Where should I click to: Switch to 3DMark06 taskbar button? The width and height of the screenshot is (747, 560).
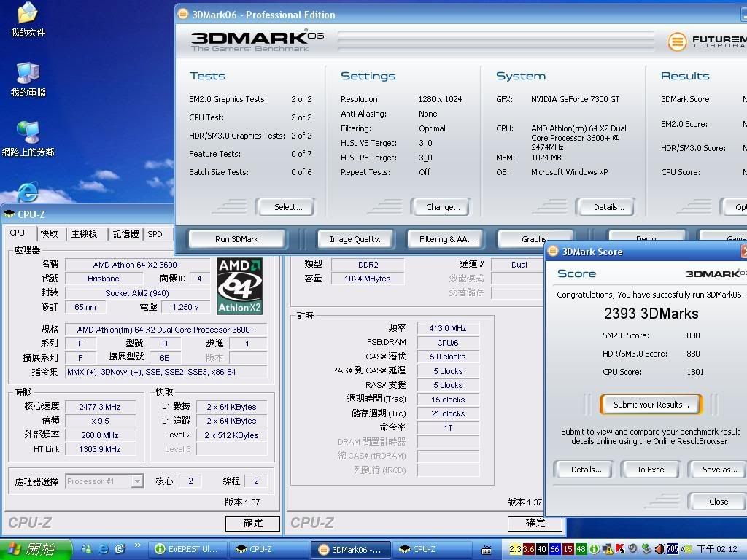point(351,549)
